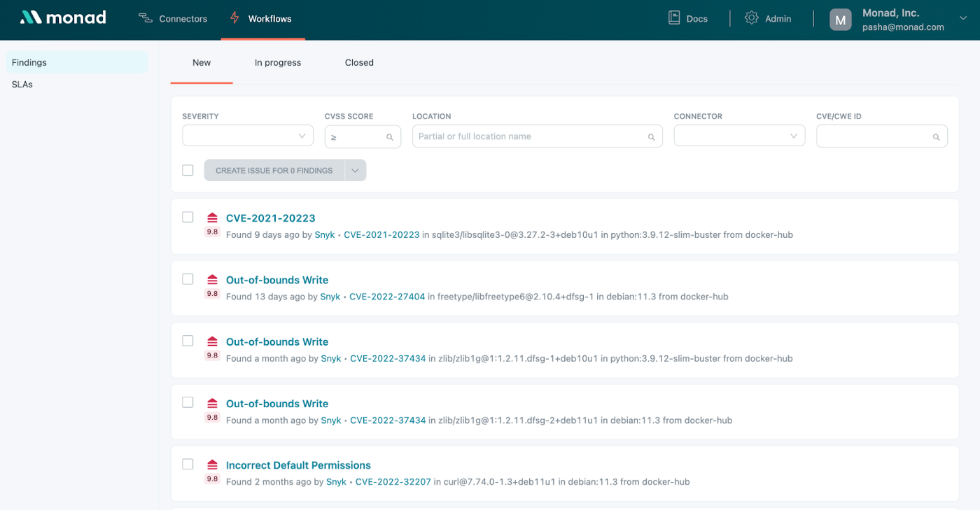Viewport: 980px width, 510px height.
Task: Select the CVE-2021-20223 finding checkbox
Action: coord(188,217)
